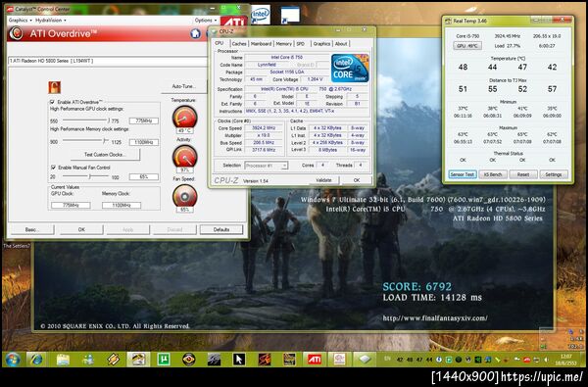Open the Graphics menu dropdown

[x=20, y=20]
